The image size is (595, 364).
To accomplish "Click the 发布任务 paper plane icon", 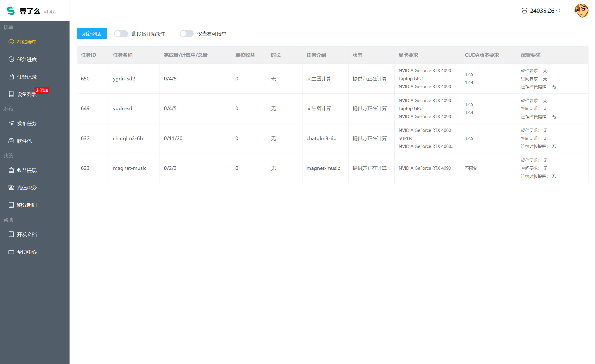I will 11,123.
